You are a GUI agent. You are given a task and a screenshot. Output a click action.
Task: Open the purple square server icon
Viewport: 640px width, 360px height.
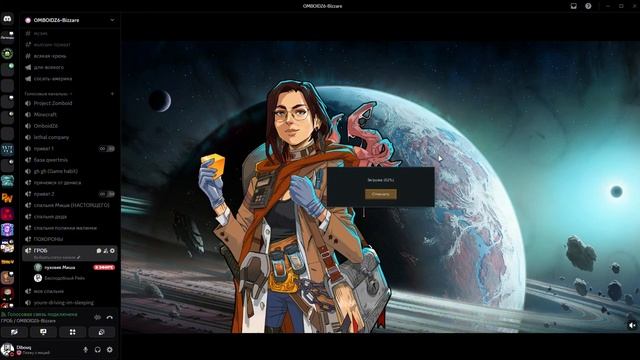click(7, 230)
